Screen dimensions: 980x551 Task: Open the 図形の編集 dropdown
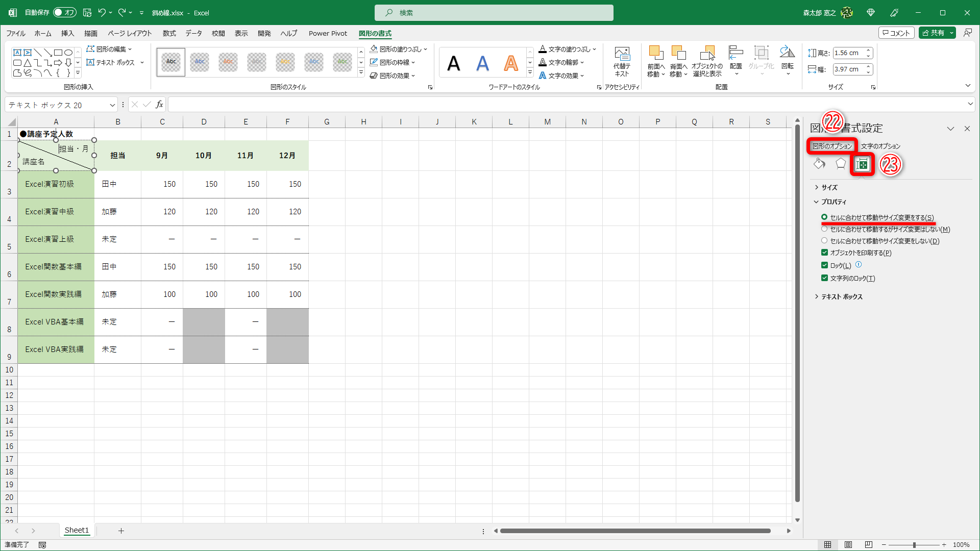click(109, 48)
